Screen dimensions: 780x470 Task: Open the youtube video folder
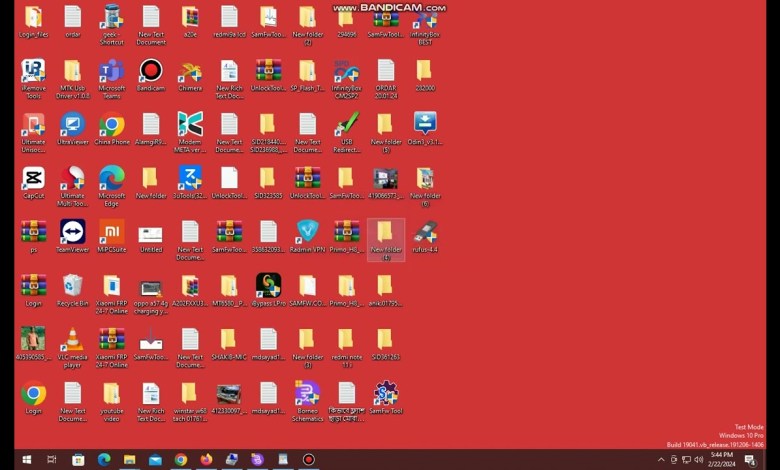pyautogui.click(x=111, y=401)
